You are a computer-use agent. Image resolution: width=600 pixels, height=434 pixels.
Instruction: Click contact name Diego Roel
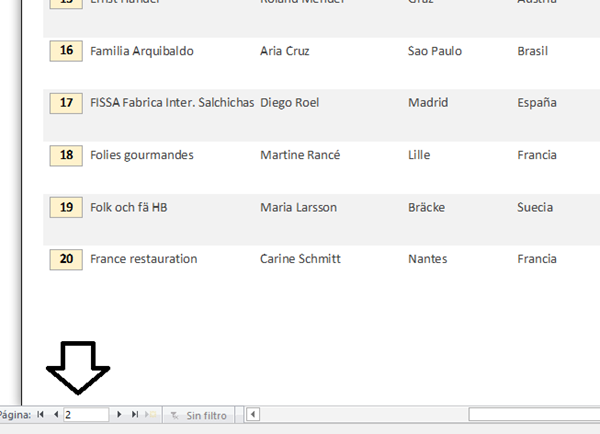pos(290,103)
